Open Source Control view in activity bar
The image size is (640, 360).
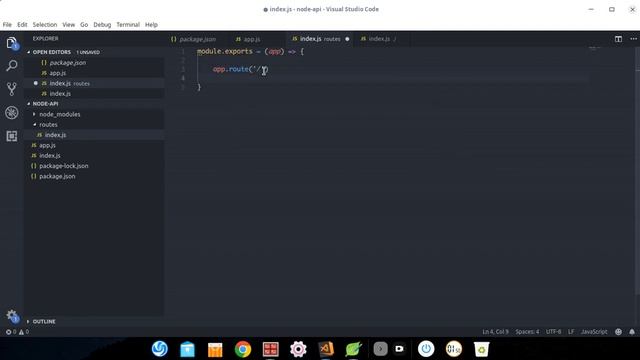point(12,89)
